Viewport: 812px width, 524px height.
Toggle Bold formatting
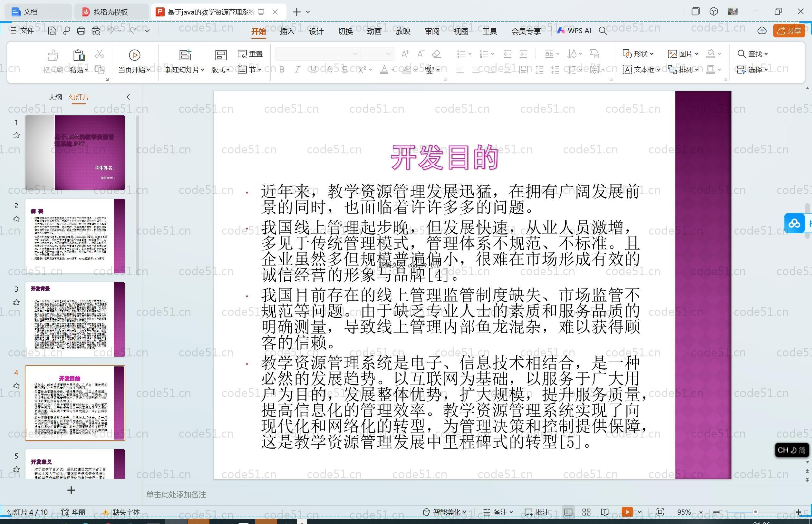[282, 70]
